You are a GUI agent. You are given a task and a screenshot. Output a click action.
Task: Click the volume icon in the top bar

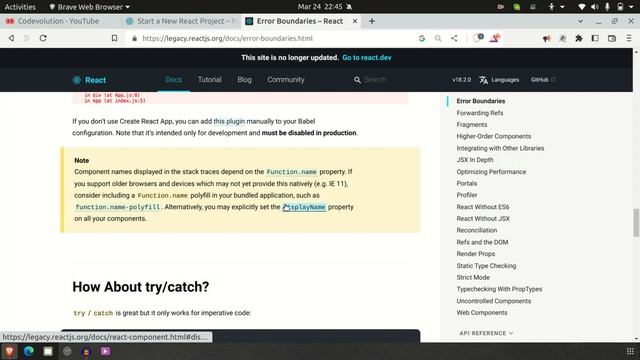(595, 7)
